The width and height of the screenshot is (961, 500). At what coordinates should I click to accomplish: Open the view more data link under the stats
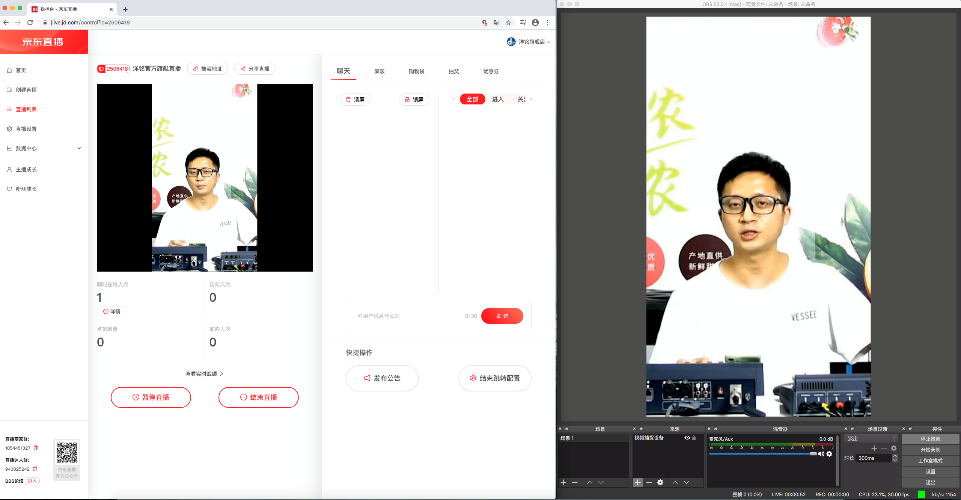[x=205, y=373]
